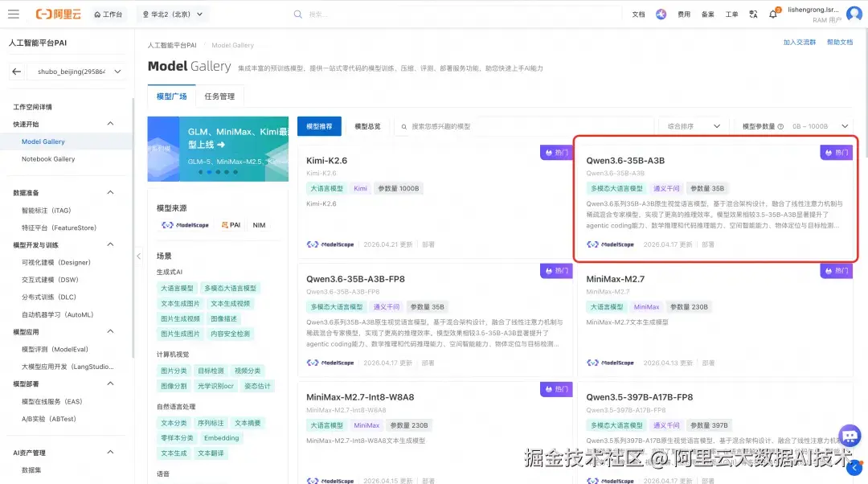Toggle the 目标检测 scene filter

[211, 371]
